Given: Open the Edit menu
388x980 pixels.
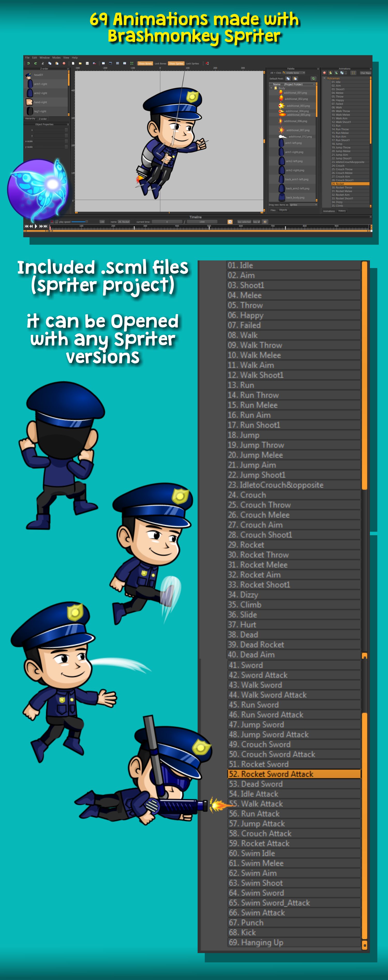Looking at the screenshot, I should coord(35,58).
